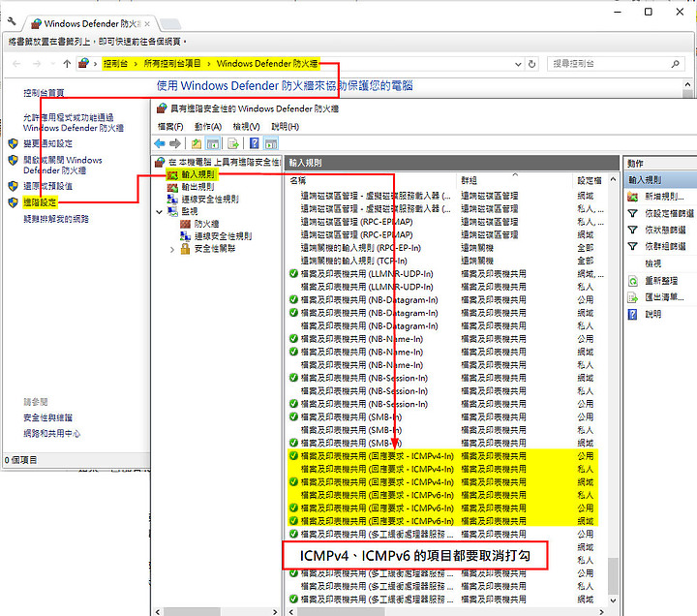Click the chevron after 所有控制台項目 in breadcrumb

coord(208,64)
